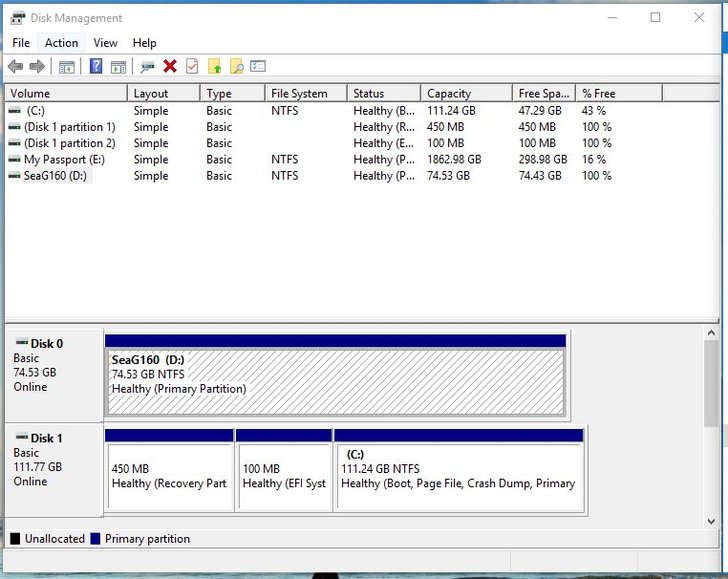Select SeaG160 (D:) in the volume list
The width and height of the screenshot is (728, 579).
click(55, 176)
